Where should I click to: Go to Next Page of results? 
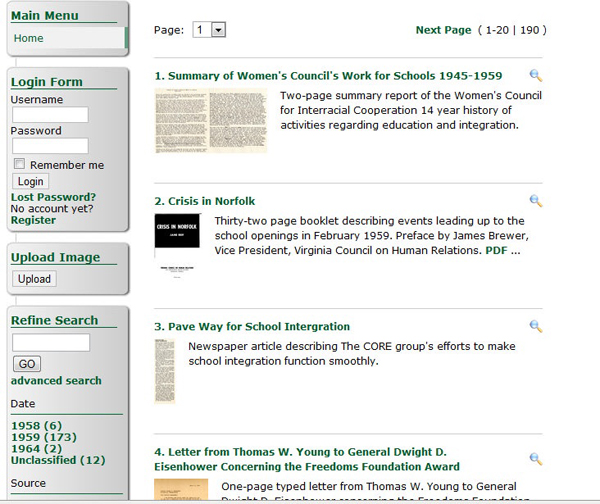pos(443,30)
